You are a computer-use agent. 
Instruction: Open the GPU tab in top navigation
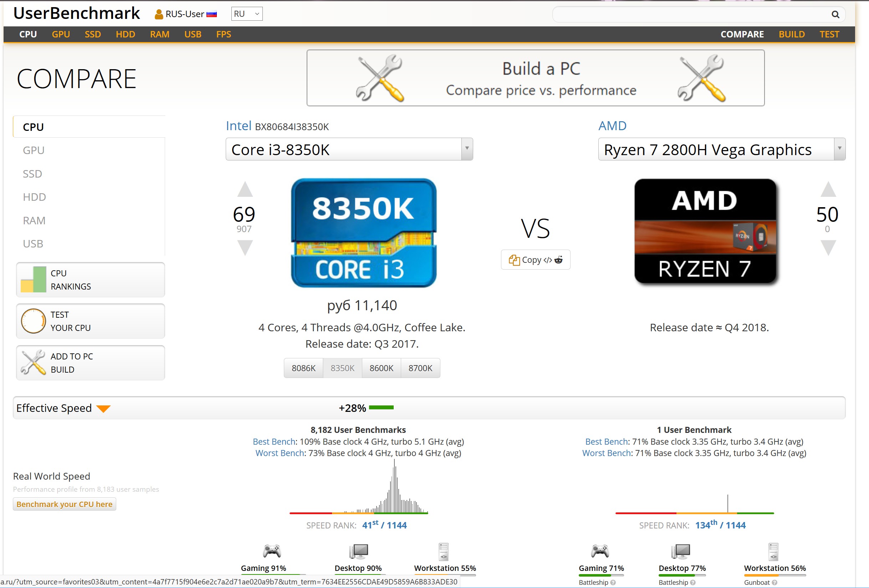click(61, 34)
